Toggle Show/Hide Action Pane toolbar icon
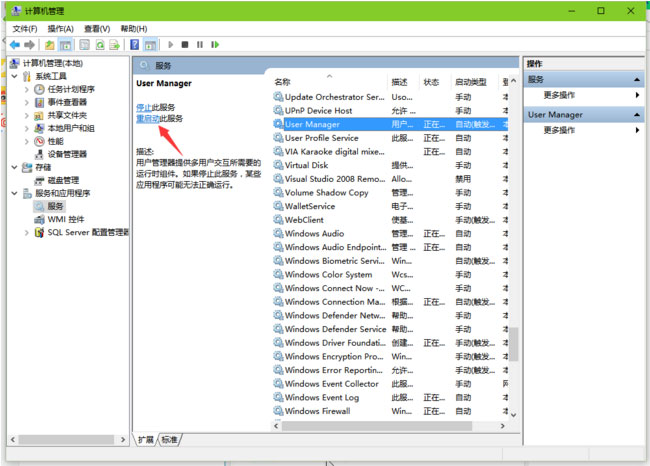 coord(150,45)
